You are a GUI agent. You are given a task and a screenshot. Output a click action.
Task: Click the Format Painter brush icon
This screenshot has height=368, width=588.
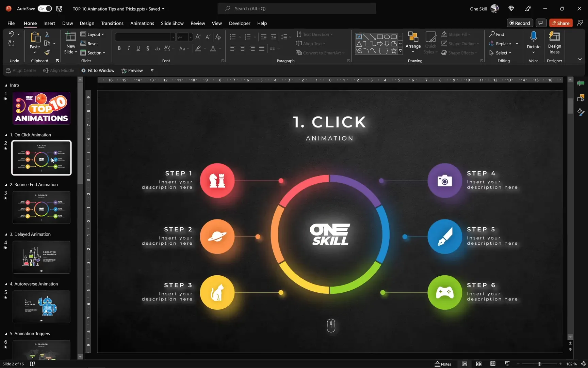tap(47, 52)
